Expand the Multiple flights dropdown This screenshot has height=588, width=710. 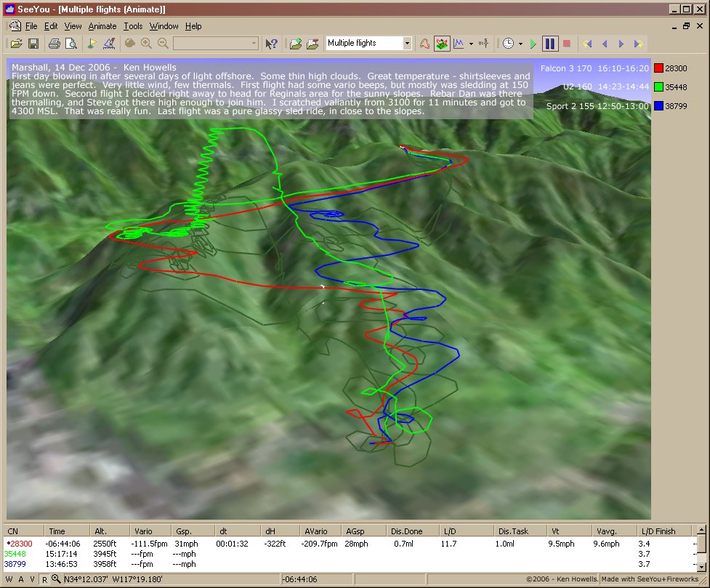tap(407, 44)
